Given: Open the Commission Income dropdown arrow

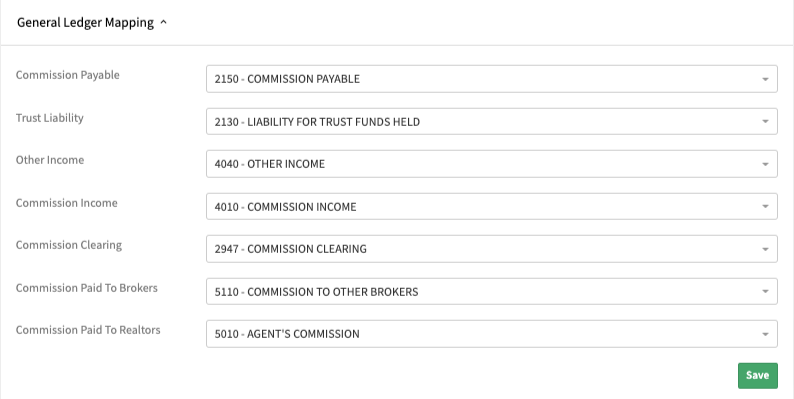Looking at the screenshot, I should click(x=765, y=207).
